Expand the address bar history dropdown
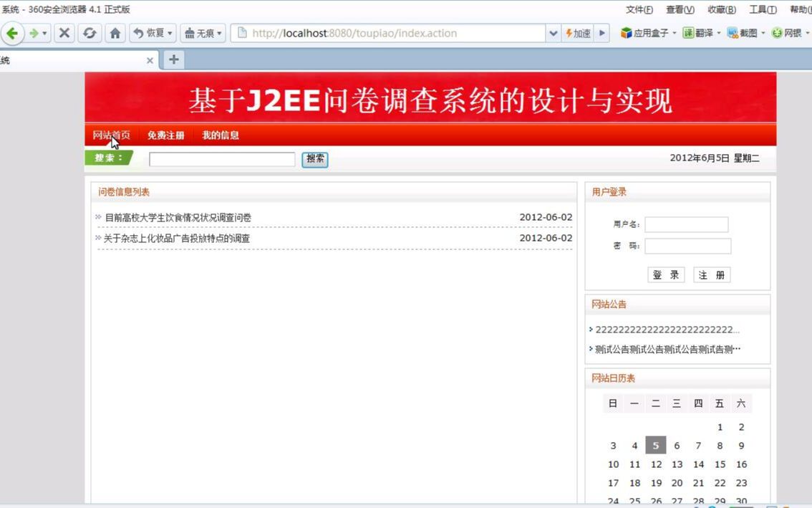Viewport: 812px width, 508px height. click(553, 33)
